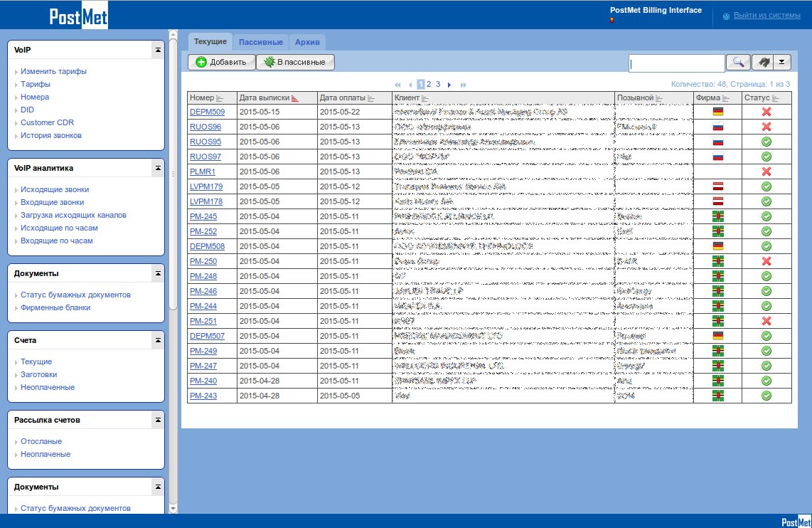Log out via Выйти из системы
812x528 pixels.
[x=767, y=16]
